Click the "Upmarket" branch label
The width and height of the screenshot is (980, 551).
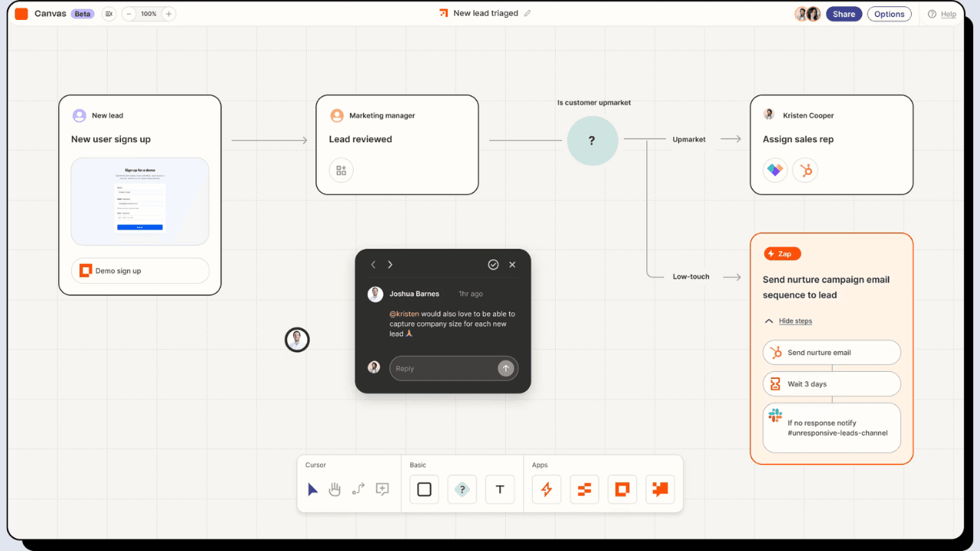point(689,139)
